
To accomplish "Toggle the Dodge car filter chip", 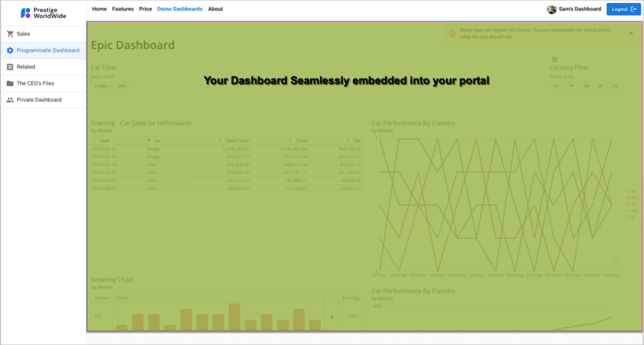I will pyautogui.click(x=101, y=85).
